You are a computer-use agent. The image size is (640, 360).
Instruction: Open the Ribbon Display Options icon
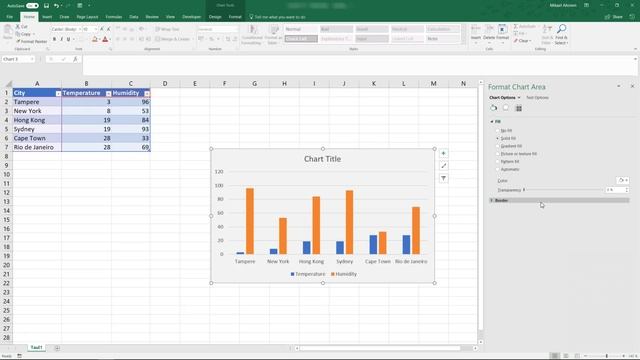(x=587, y=5)
